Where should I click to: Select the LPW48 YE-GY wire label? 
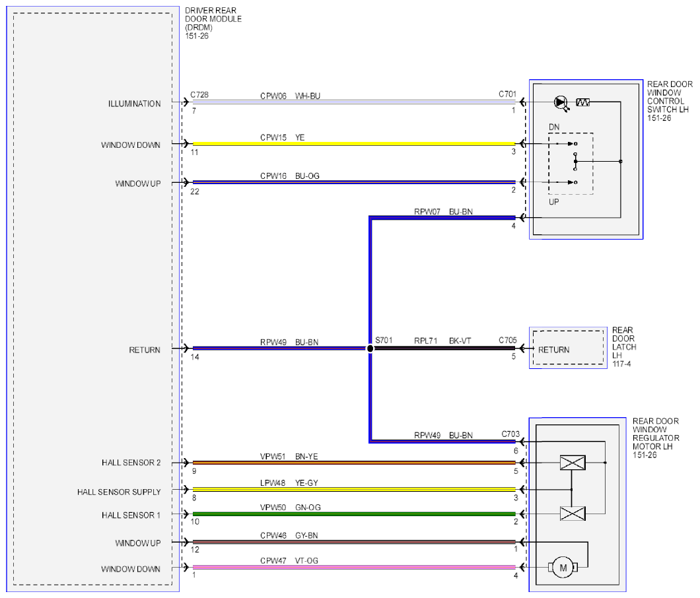tap(289, 483)
